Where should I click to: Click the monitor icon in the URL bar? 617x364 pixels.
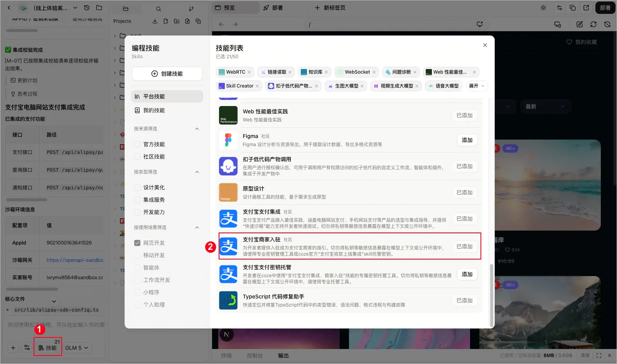point(480,24)
